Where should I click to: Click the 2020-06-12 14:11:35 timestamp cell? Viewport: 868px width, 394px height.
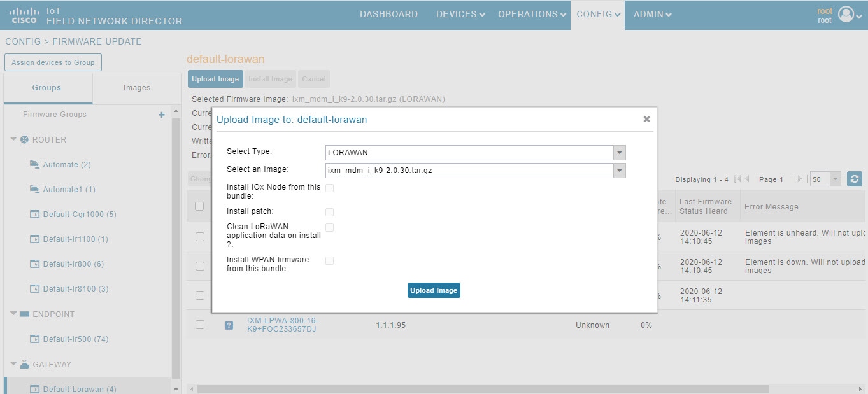pos(701,295)
